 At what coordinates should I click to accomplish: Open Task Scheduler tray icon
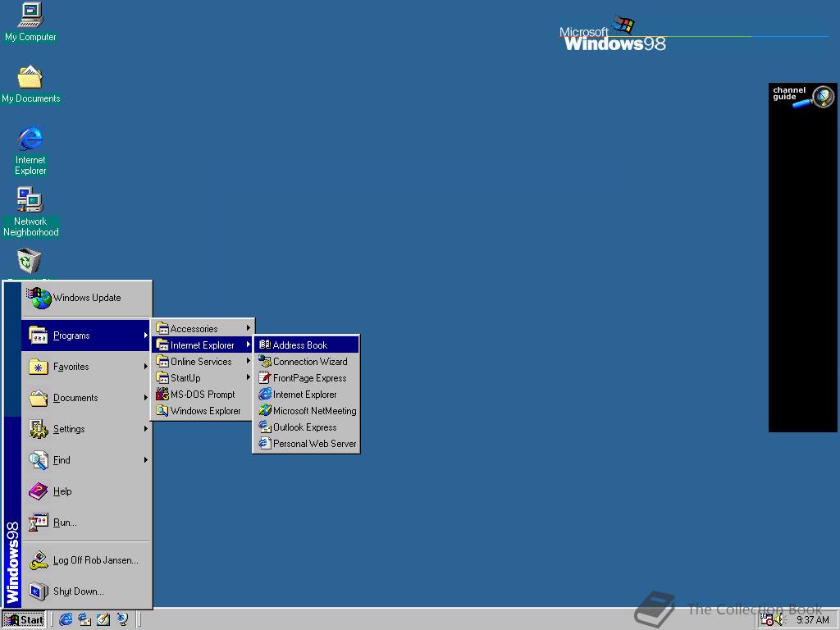pyautogui.click(x=767, y=620)
